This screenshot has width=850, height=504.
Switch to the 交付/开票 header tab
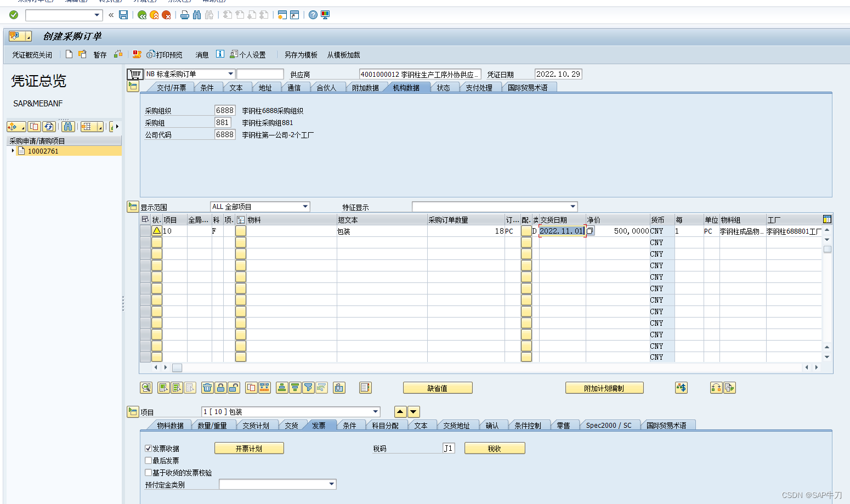click(171, 88)
